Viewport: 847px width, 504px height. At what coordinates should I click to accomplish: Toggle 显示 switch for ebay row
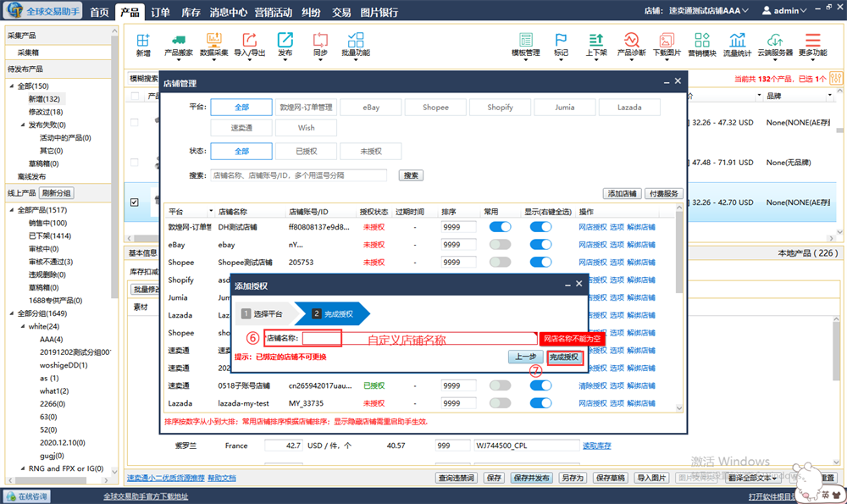click(x=540, y=245)
